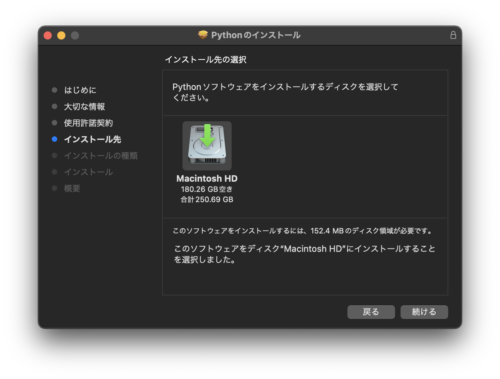The width and height of the screenshot is (500, 379).
Task: Click the 戻る back button
Action: (371, 312)
